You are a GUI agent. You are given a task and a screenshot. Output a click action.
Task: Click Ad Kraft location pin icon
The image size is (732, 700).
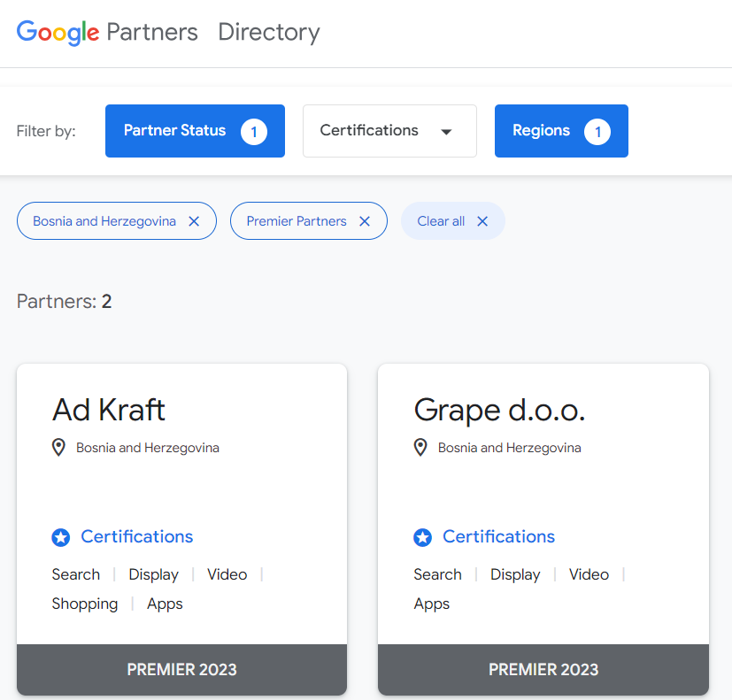point(59,448)
